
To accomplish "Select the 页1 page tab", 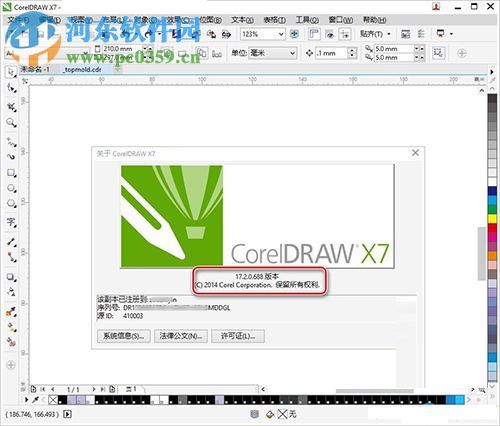I will click(131, 389).
